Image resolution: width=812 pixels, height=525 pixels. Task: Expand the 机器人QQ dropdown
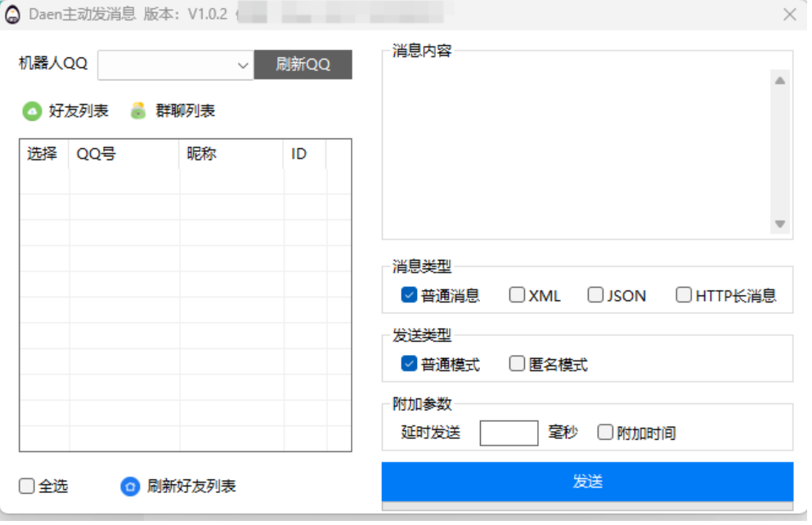[x=243, y=65]
